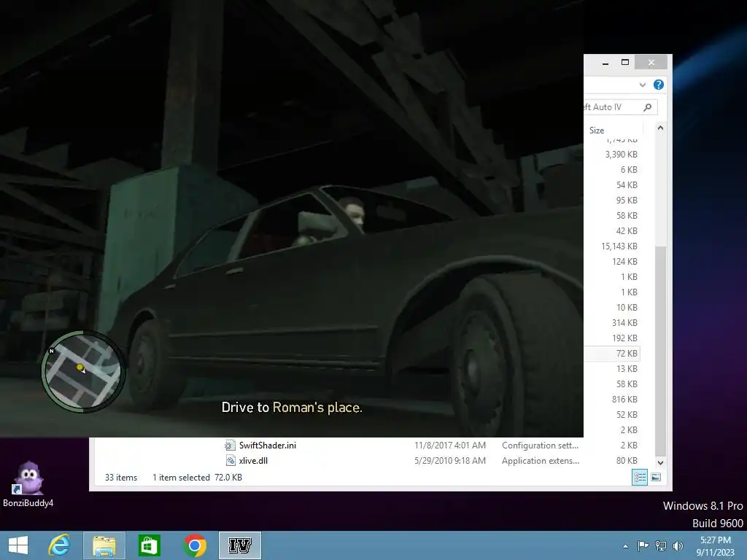Click the 54 KB size cell
The image size is (747, 560).
click(x=627, y=184)
